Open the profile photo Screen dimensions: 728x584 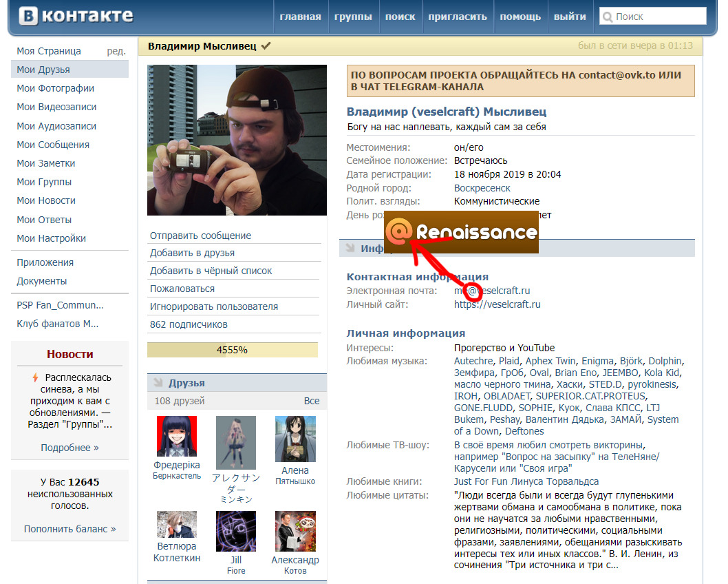pos(237,140)
